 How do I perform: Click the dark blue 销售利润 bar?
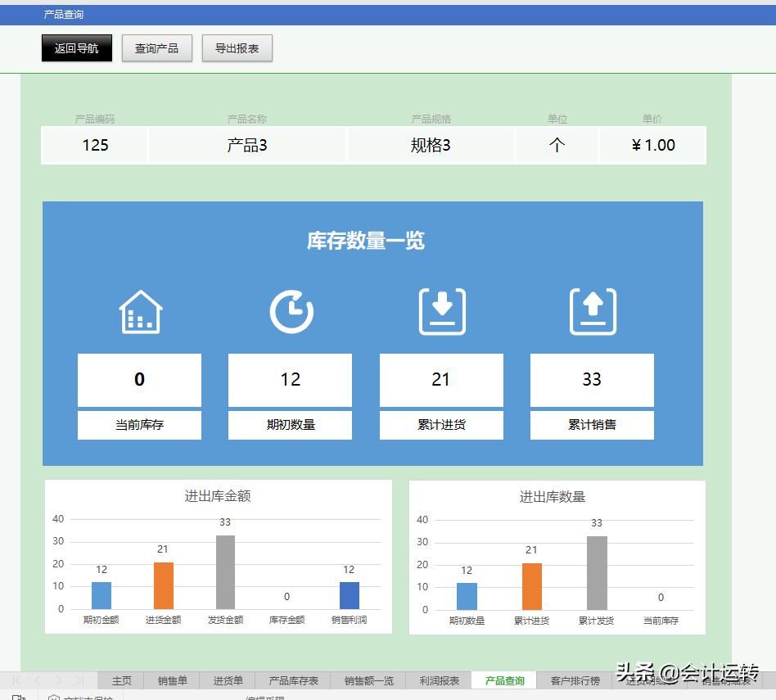349,595
